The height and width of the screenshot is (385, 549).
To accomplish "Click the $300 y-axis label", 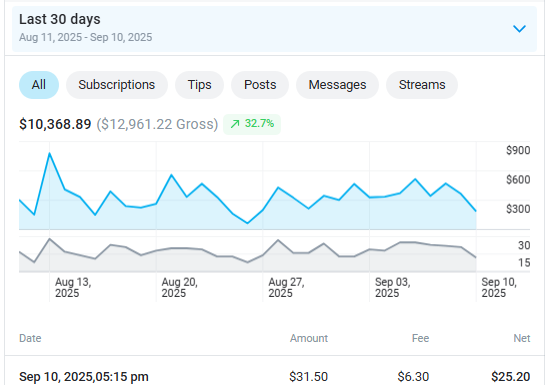I will coord(518,209).
